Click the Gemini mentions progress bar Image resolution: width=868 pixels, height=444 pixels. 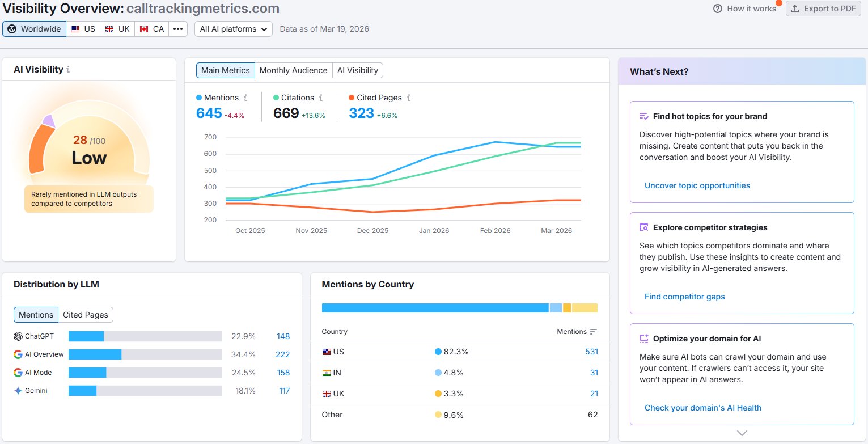tap(145, 391)
